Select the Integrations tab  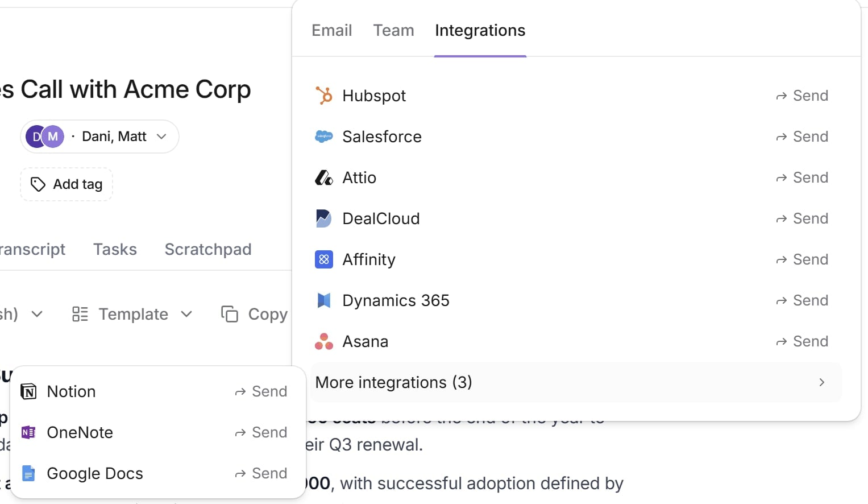click(480, 30)
